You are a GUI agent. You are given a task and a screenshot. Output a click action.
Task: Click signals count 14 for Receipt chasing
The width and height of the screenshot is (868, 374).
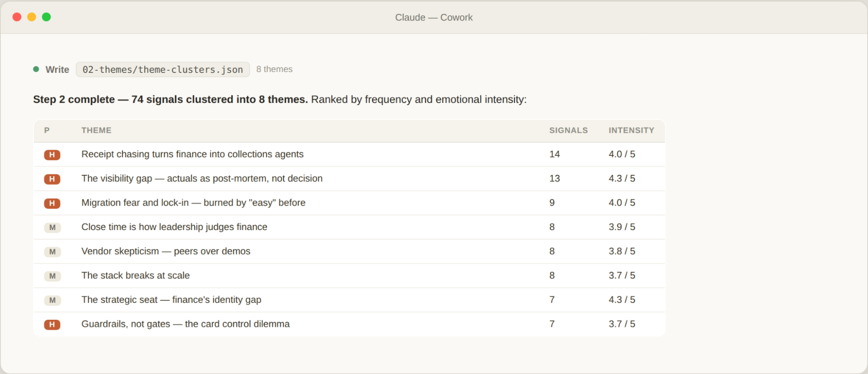(x=555, y=154)
